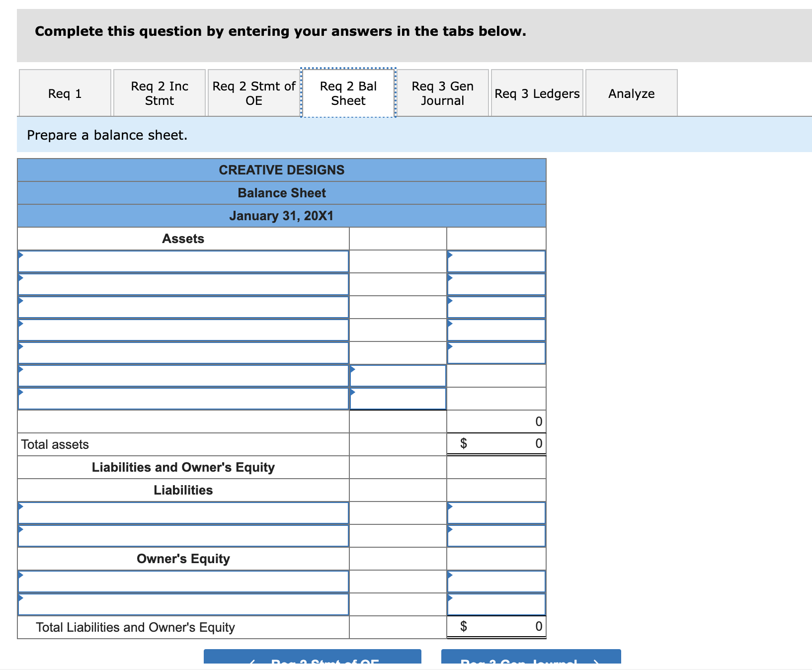
Task: Open the Analyze tab
Action: click(631, 92)
